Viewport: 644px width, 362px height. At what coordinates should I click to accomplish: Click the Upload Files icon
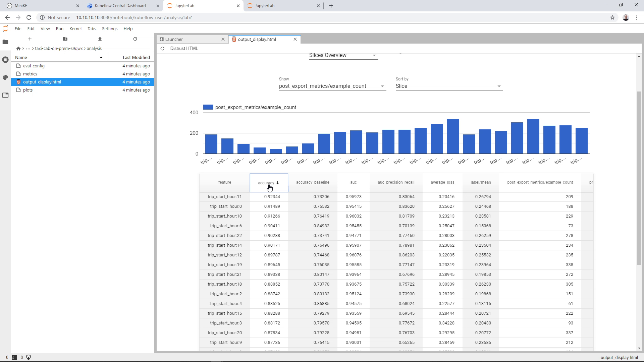(100, 39)
